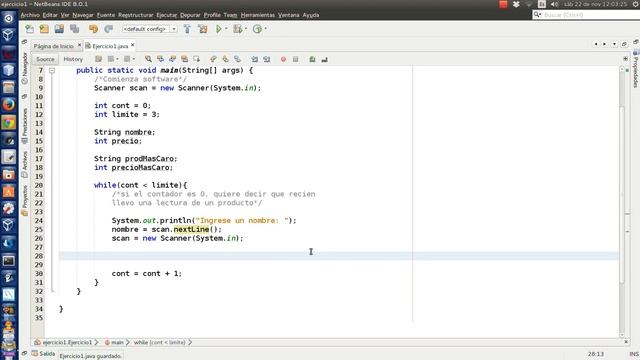Viewport: 640px width, 360px height.
Task: Click the Previous Bookmark icon
Action: point(213,59)
